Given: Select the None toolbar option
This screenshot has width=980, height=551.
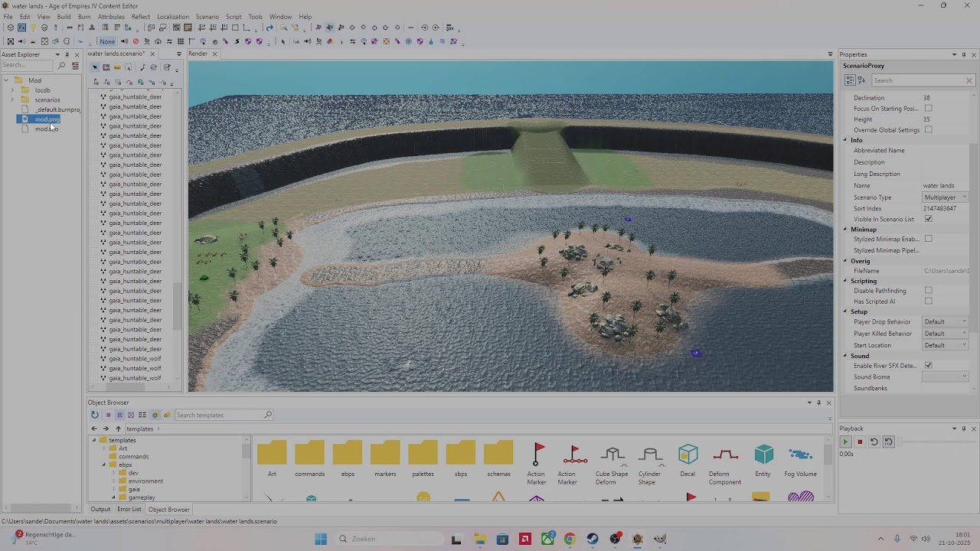Looking at the screenshot, I should coord(107,41).
